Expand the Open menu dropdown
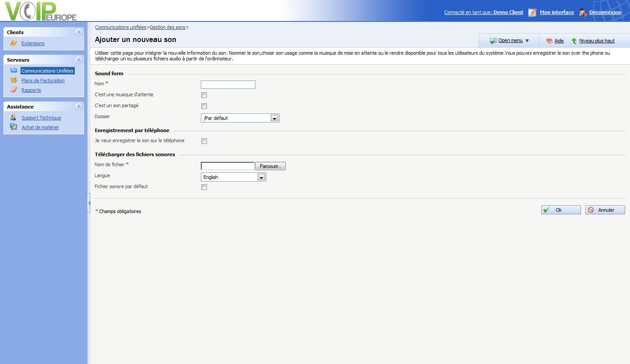The width and height of the screenshot is (630, 364). tap(510, 41)
